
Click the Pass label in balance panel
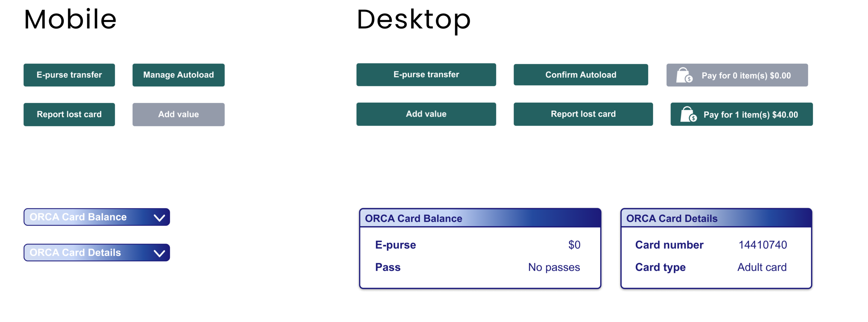388,267
